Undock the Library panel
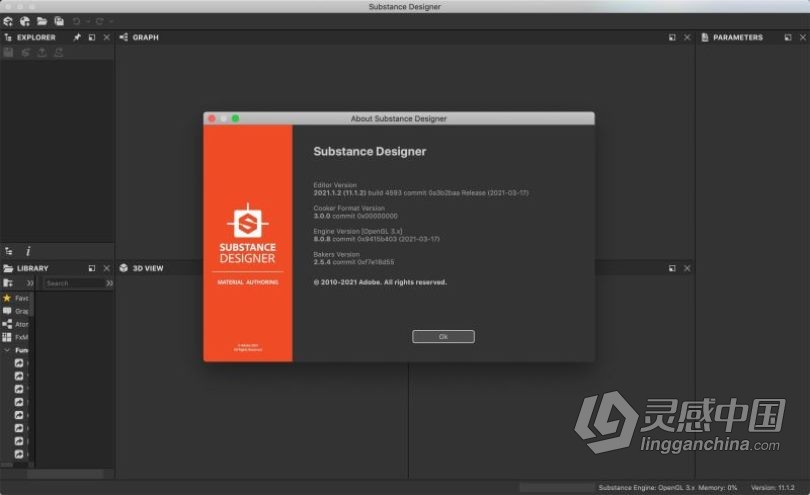This screenshot has width=810, height=495. (x=92, y=268)
